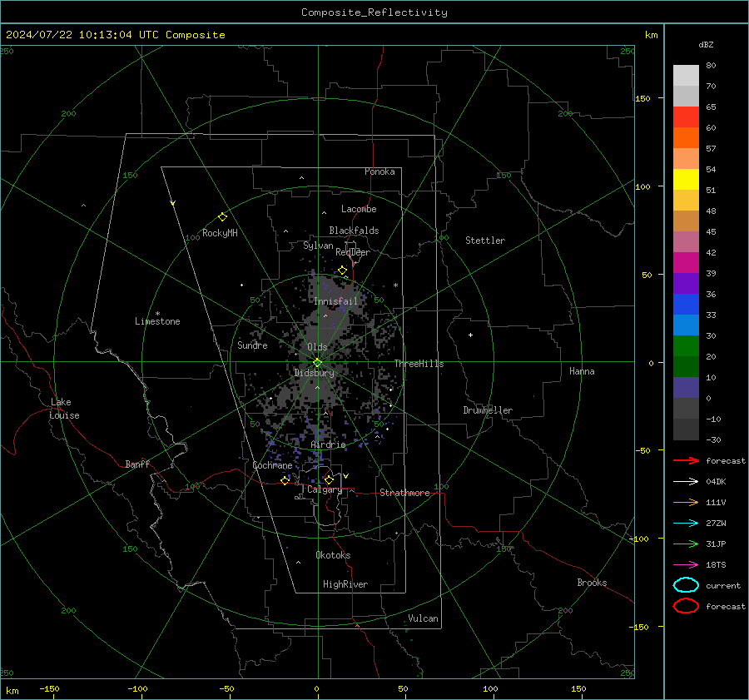The image size is (749, 700).
Task: Click the yellow diamond at radar center
Action: (318, 363)
